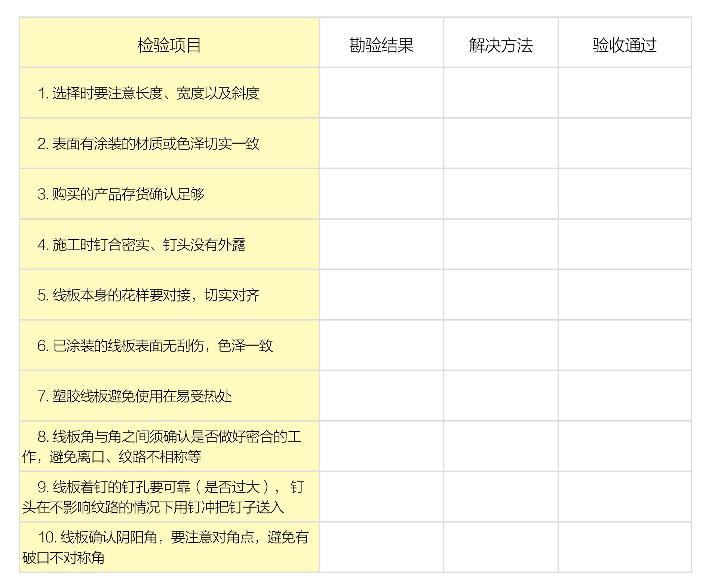Image resolution: width=721 pixels, height=588 pixels.
Task: Click the 验收通过 cell for row 9
Action: click(x=625, y=497)
